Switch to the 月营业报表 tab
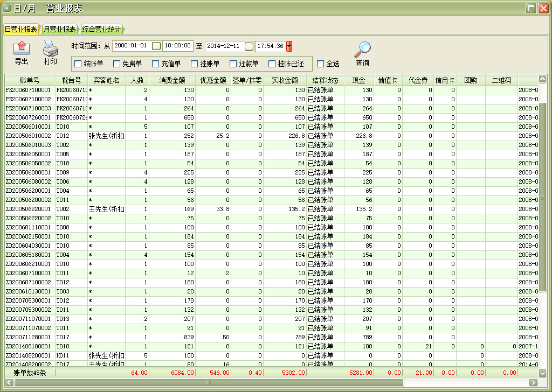This screenshot has width=552, height=392. click(x=59, y=29)
